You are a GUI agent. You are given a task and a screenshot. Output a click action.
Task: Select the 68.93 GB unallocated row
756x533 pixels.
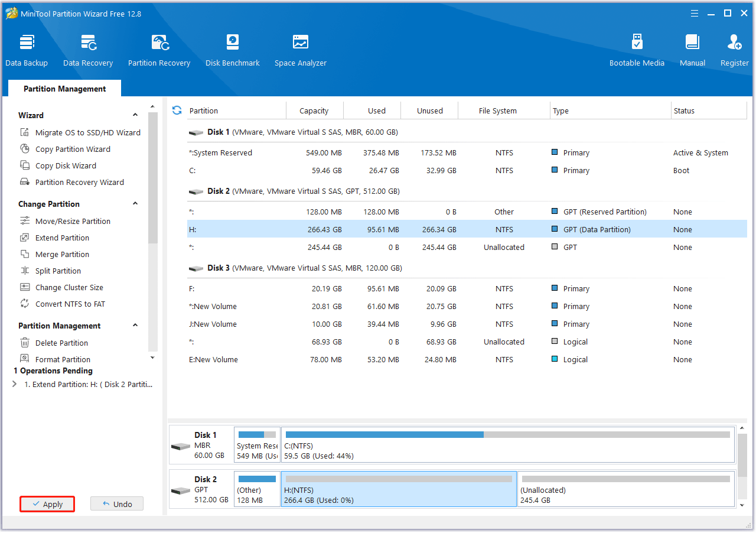[x=467, y=342]
